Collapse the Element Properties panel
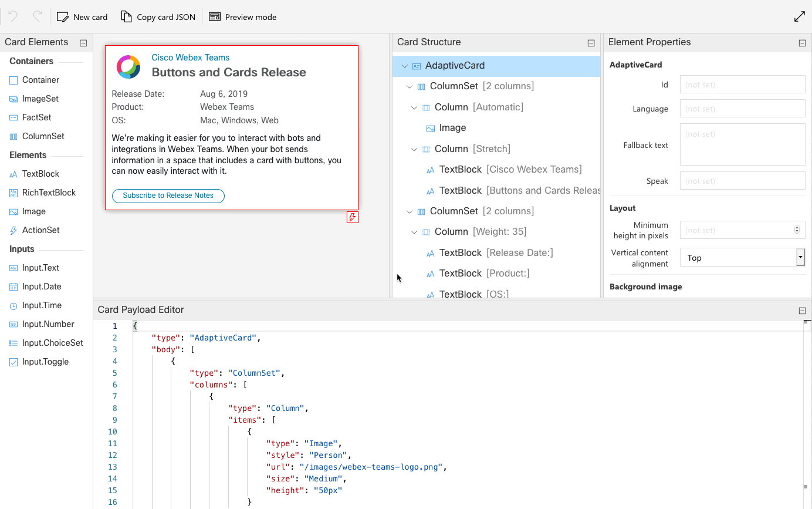The height and width of the screenshot is (509, 812). click(x=802, y=43)
